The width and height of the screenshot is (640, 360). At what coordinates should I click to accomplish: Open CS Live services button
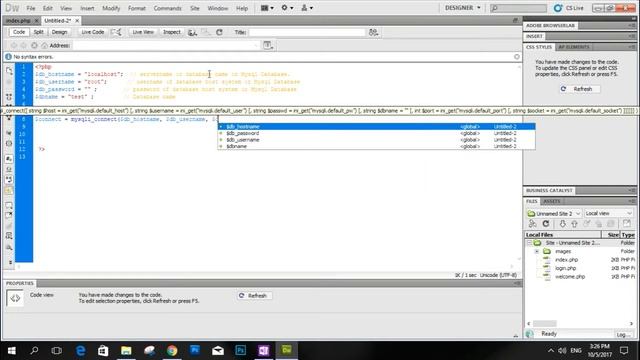[569, 8]
